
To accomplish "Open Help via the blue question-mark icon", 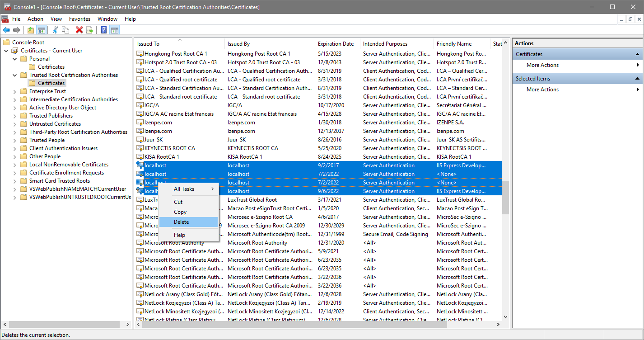I will [x=104, y=30].
